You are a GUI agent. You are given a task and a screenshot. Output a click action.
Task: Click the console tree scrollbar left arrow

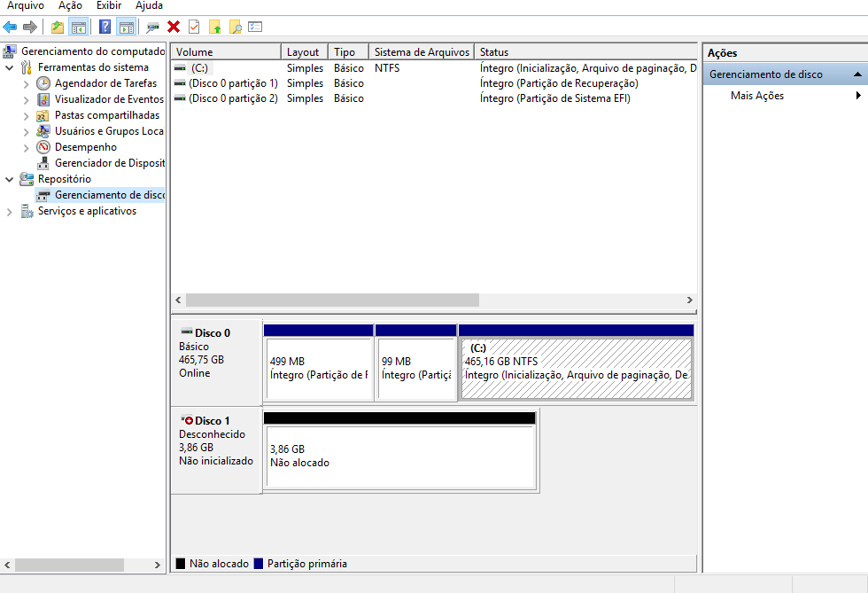[7, 565]
